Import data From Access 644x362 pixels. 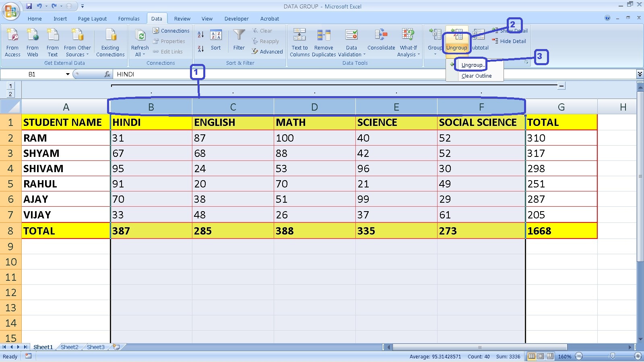click(x=12, y=43)
